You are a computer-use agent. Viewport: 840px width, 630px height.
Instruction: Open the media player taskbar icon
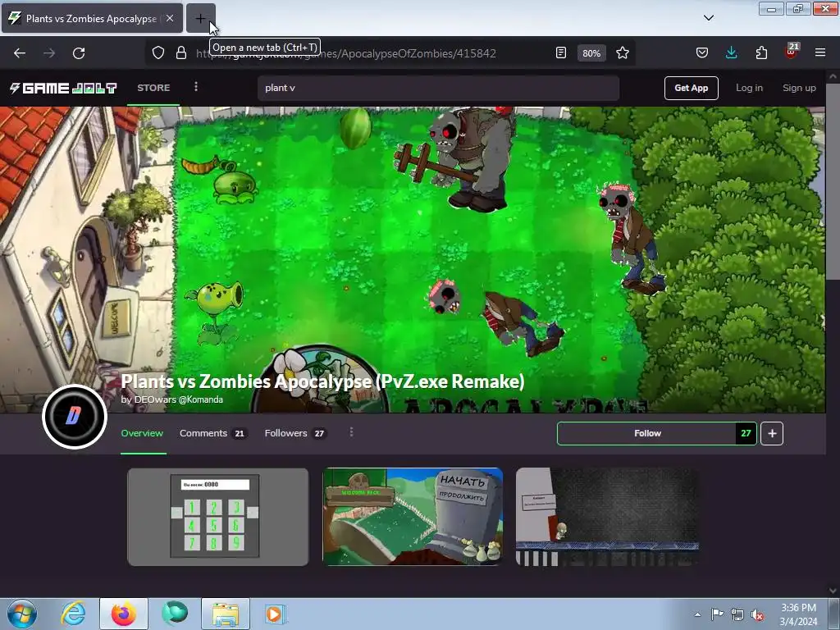pyautogui.click(x=276, y=614)
